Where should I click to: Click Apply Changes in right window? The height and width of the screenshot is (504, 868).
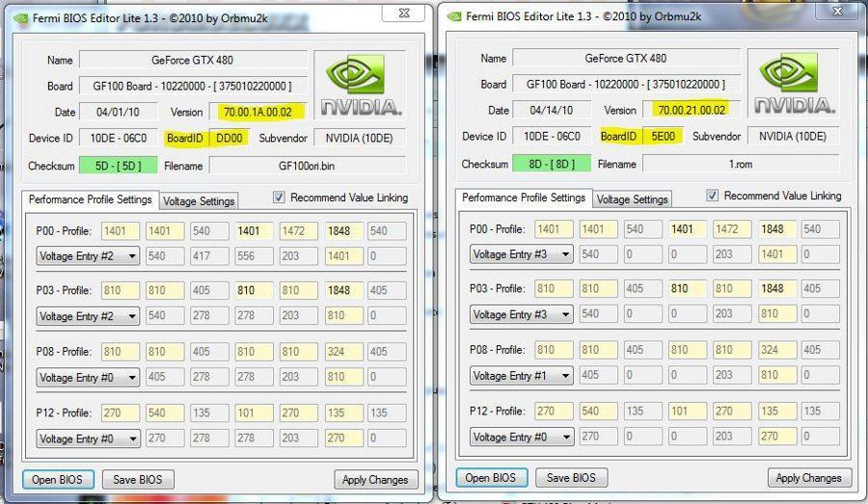[x=809, y=478]
